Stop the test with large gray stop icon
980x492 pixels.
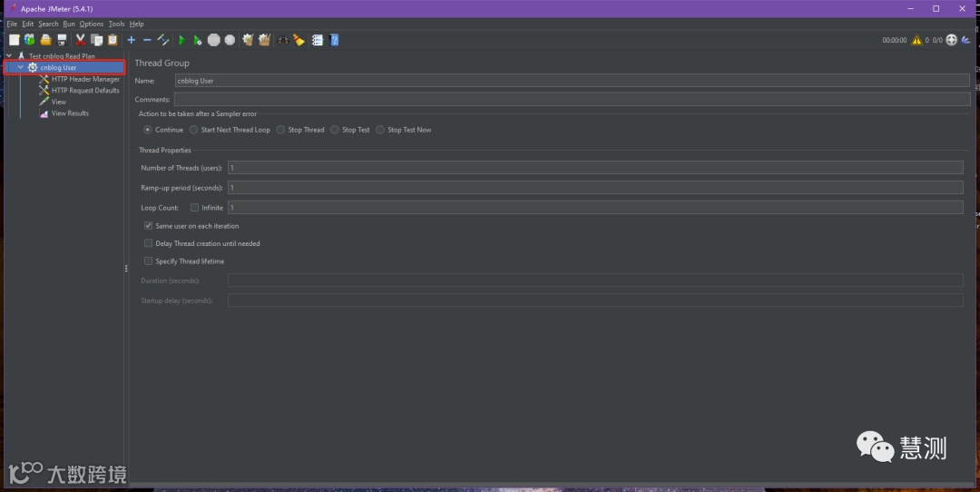pos(214,40)
